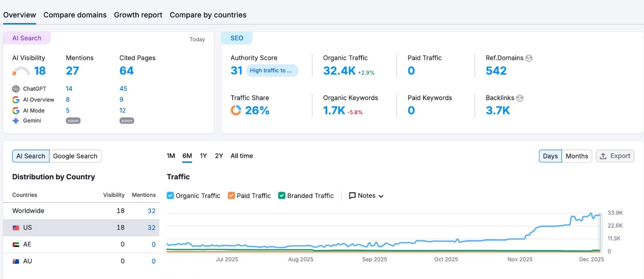
Task: Select the US country row
Action: click(x=81, y=228)
